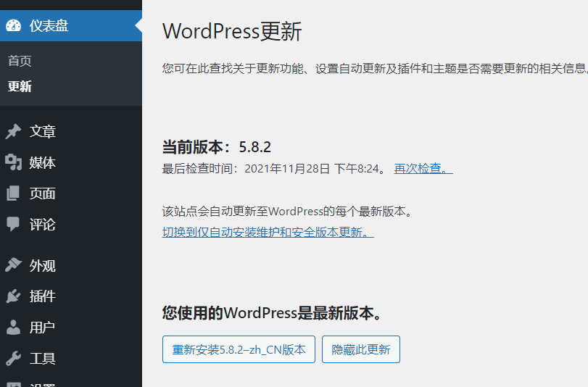The width and height of the screenshot is (588, 387).
Task: Click the WordPress更新 page heading
Action: pyautogui.click(x=232, y=31)
